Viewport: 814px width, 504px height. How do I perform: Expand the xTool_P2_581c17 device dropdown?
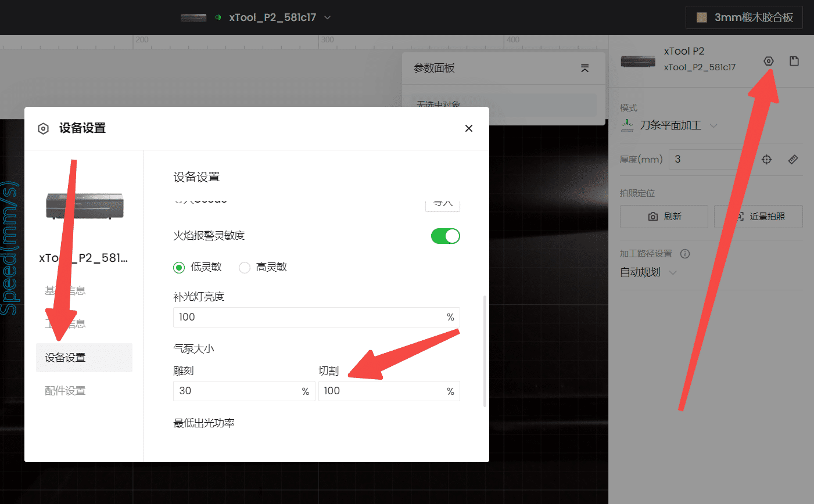328,17
